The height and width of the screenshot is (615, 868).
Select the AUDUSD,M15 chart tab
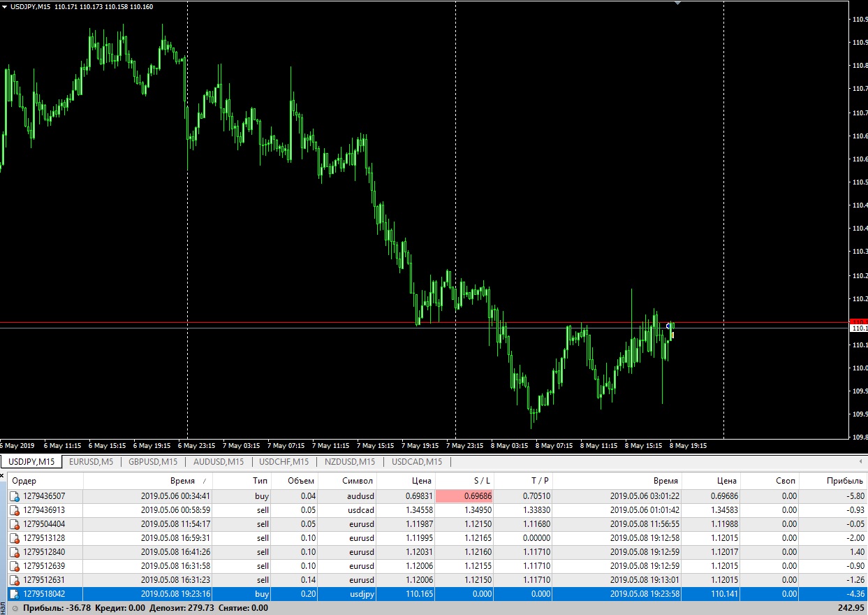(x=219, y=462)
